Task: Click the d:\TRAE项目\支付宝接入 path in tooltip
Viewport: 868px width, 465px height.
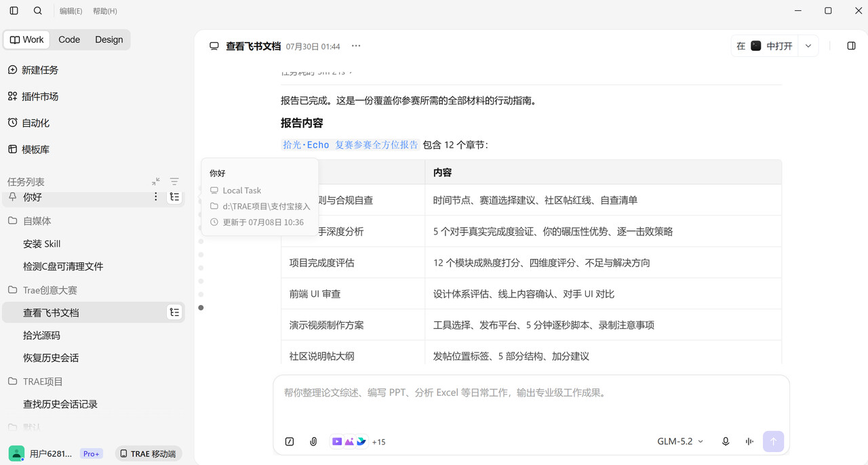Action: [267, 206]
